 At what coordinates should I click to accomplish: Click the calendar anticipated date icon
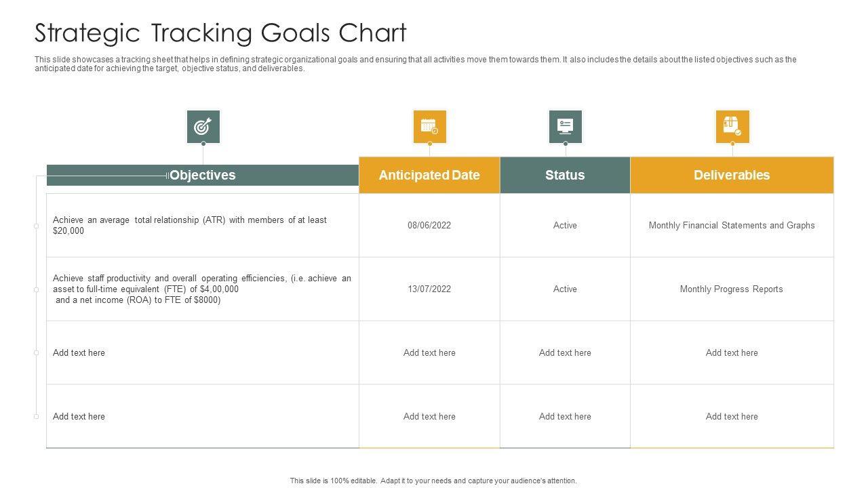point(429,127)
